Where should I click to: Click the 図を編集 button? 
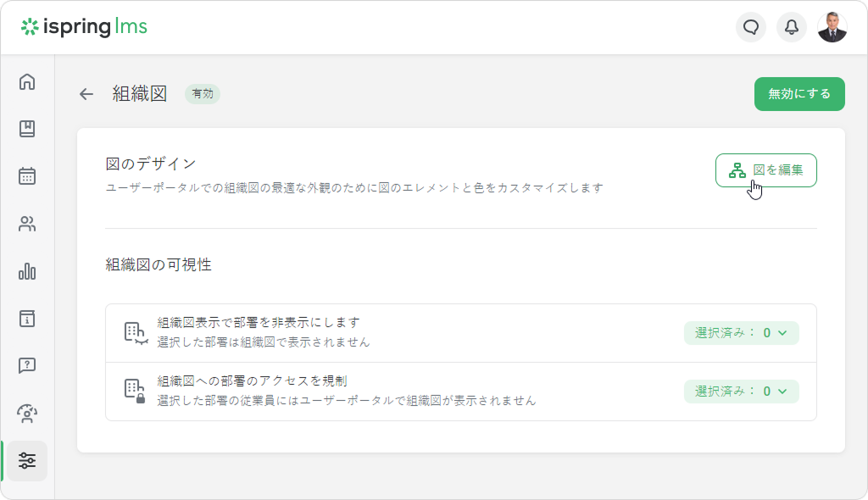765,170
